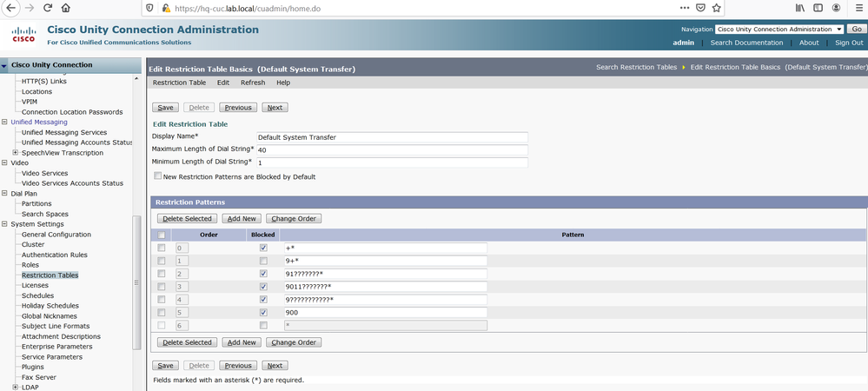Collapse the System Settings tree node
The width and height of the screenshot is (868, 391).
point(5,224)
